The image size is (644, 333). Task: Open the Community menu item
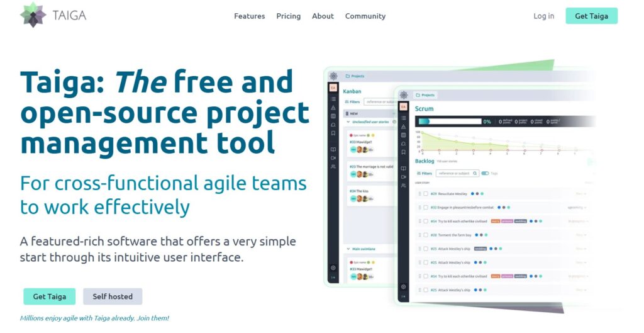pyautogui.click(x=365, y=16)
